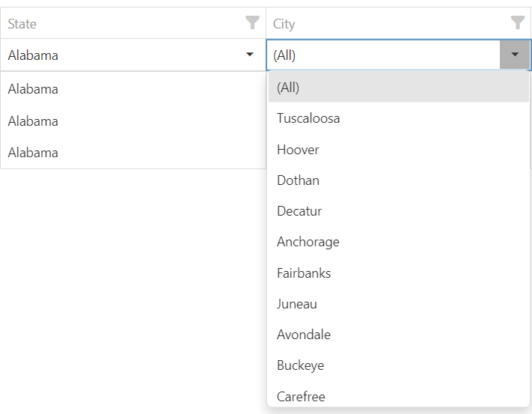The width and height of the screenshot is (532, 414).
Task: Select (All) in the City dropdown list
Action: [x=399, y=87]
